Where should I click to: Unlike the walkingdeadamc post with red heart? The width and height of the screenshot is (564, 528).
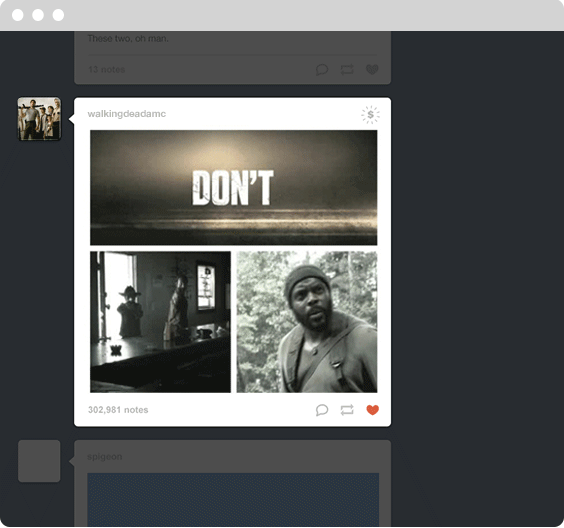pos(372,410)
